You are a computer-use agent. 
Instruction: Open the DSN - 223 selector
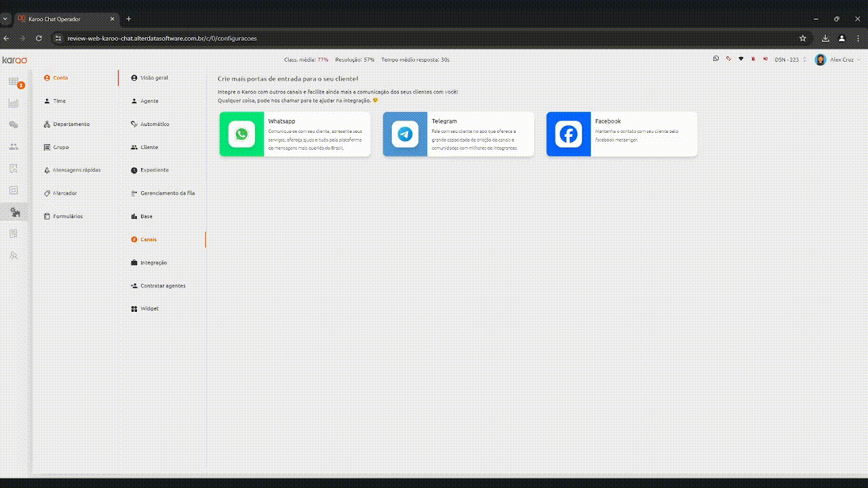[x=791, y=60]
